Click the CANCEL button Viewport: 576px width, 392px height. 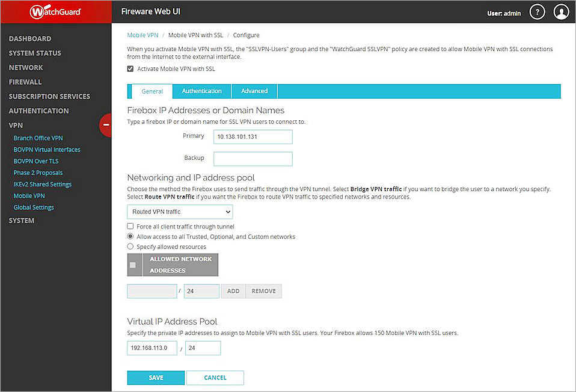[215, 378]
